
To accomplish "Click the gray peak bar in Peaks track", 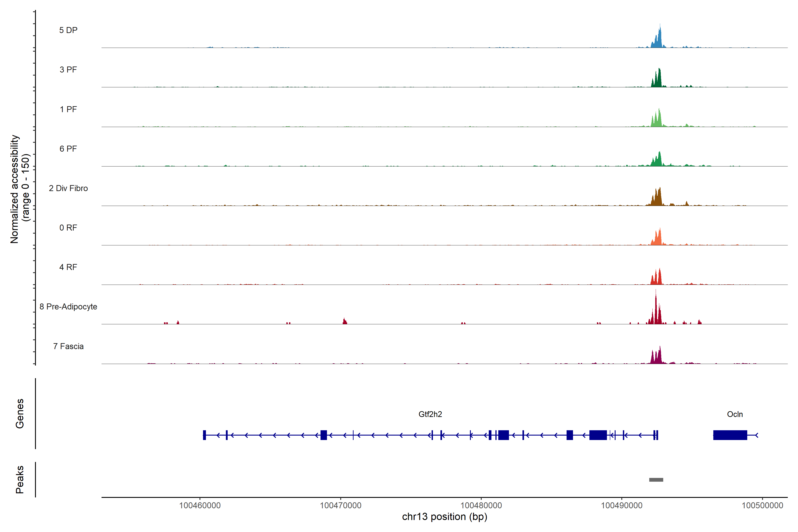I will 656,480.
